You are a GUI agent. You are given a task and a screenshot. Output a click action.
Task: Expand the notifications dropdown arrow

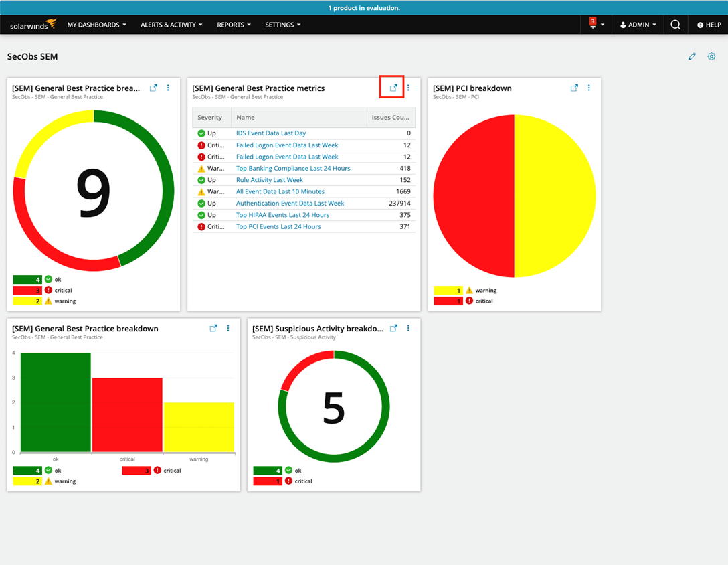(x=602, y=25)
